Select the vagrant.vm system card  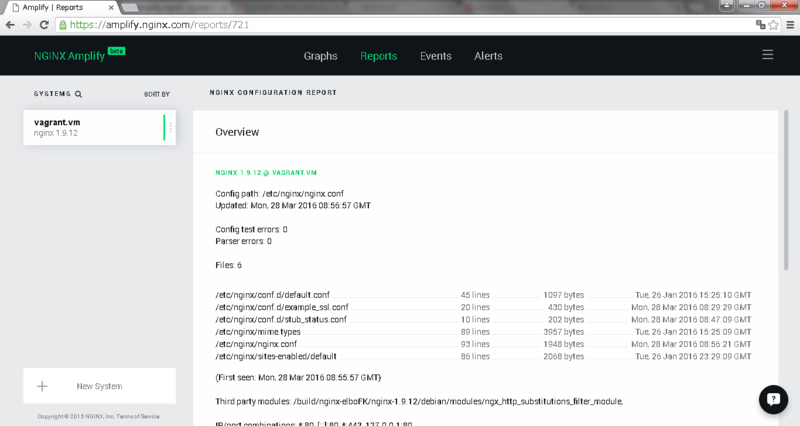click(99, 128)
